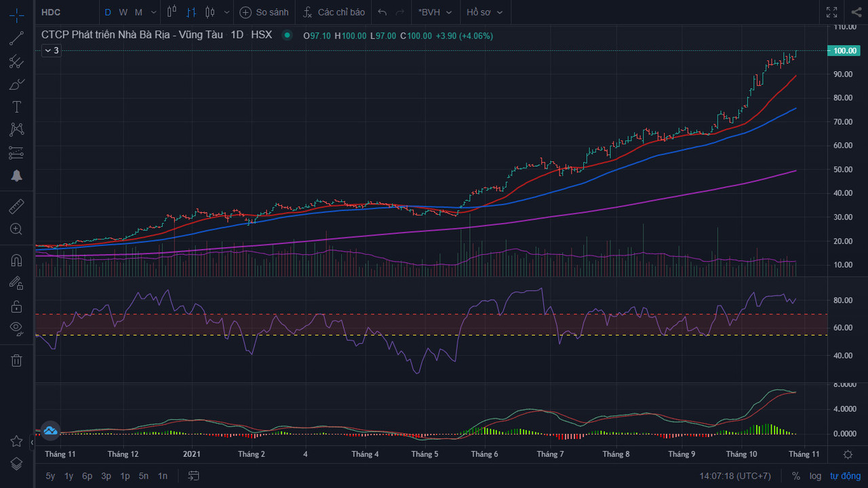The width and height of the screenshot is (868, 488).
Task: Toggle lock all drawing tools
Action: 16,306
